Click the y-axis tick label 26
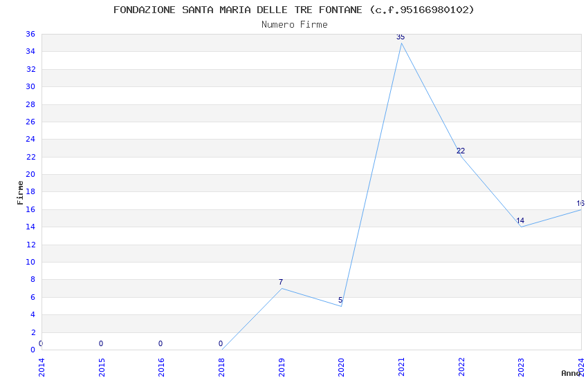This screenshot has height=380, width=588. [x=30, y=122]
